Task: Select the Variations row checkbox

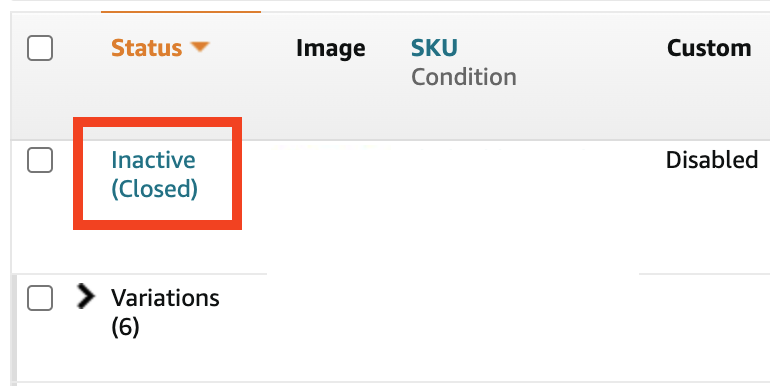Action: [x=40, y=298]
